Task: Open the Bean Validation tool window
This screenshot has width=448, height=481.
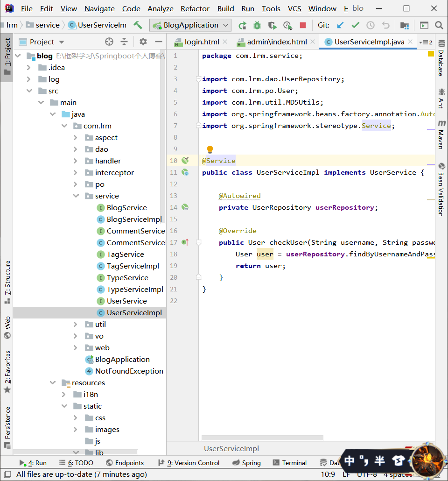Action: pyautogui.click(x=441, y=189)
